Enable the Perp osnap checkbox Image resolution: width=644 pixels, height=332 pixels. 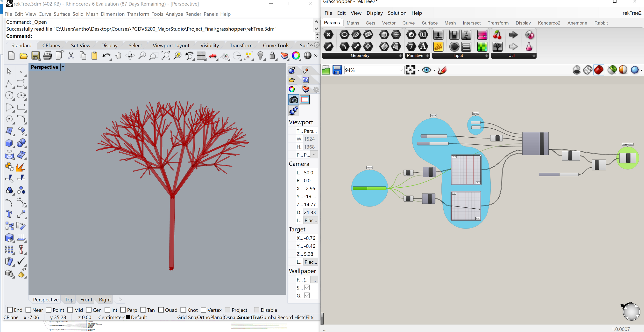click(123, 310)
